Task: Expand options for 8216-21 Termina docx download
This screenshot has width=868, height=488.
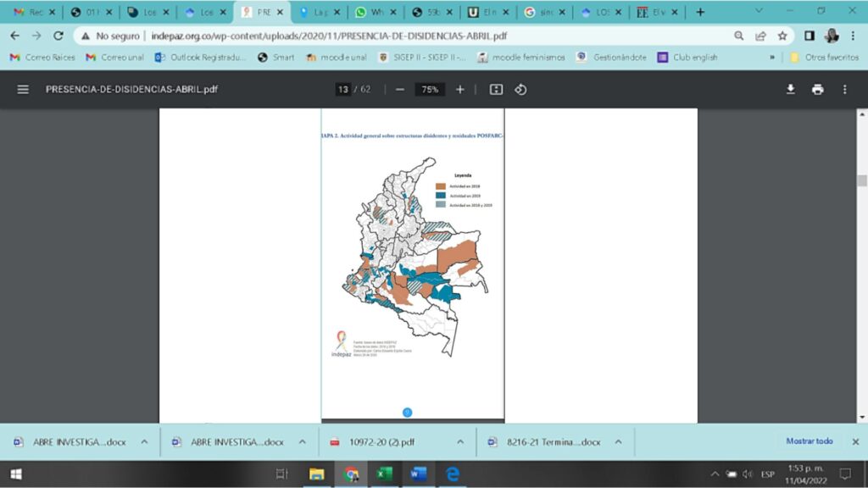Action: 618,441
